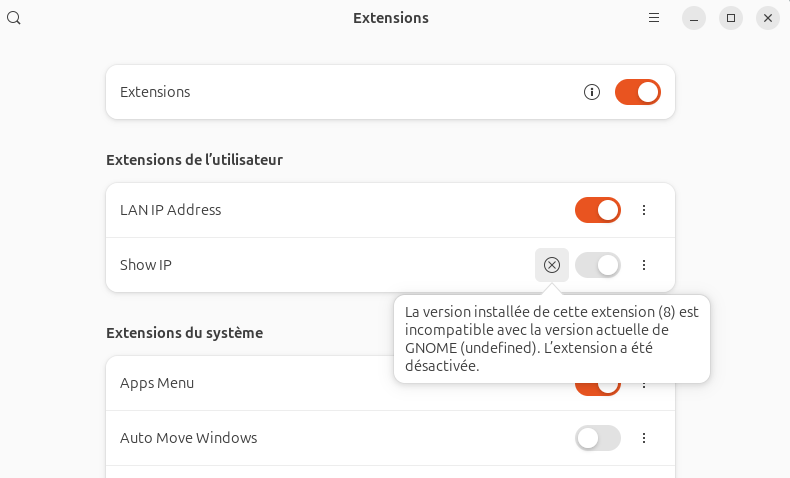Click the disabled Show IP switch
The image size is (790, 478).
pyautogui.click(x=597, y=265)
